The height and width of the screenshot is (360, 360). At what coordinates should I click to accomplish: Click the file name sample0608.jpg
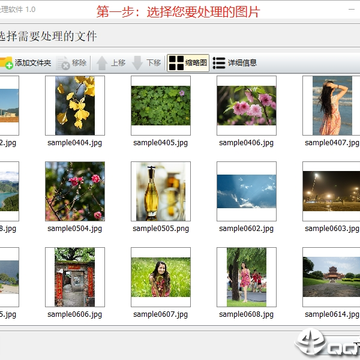pyautogui.click(x=246, y=314)
